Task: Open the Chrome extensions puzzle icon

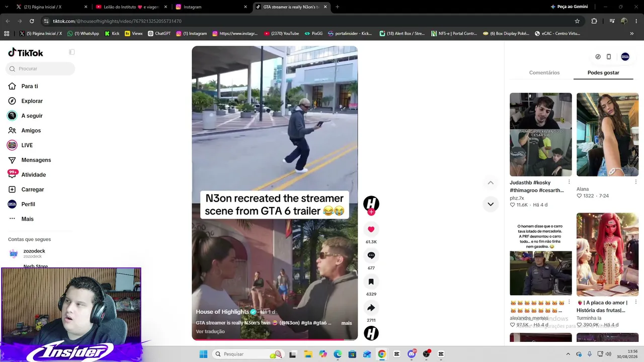Action: 594,21
